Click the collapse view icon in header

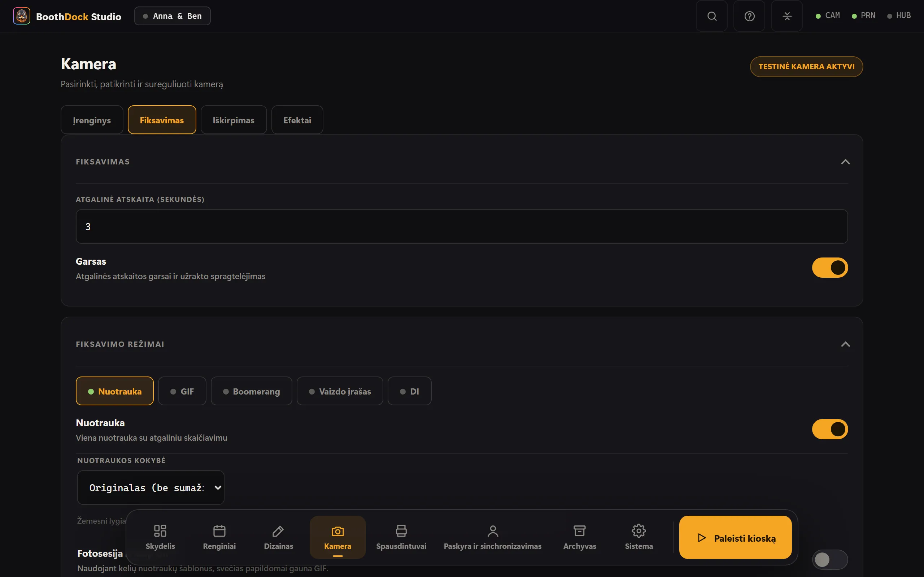click(x=786, y=16)
